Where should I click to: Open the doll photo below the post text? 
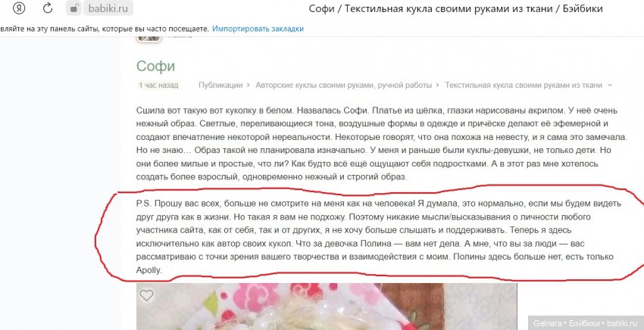point(327,307)
